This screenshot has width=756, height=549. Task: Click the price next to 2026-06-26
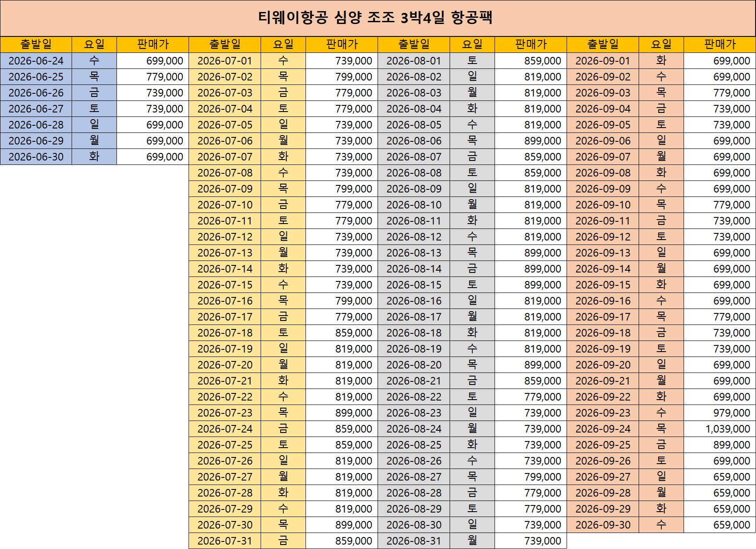tap(153, 93)
